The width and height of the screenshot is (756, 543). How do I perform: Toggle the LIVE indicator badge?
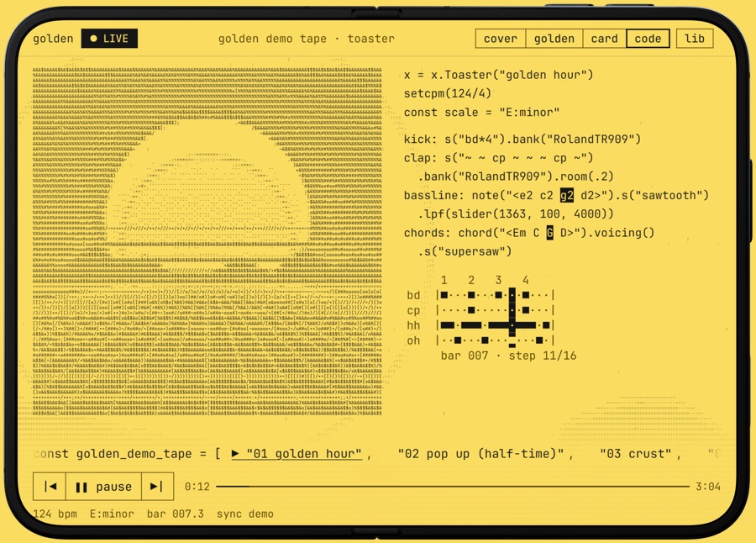click(109, 39)
